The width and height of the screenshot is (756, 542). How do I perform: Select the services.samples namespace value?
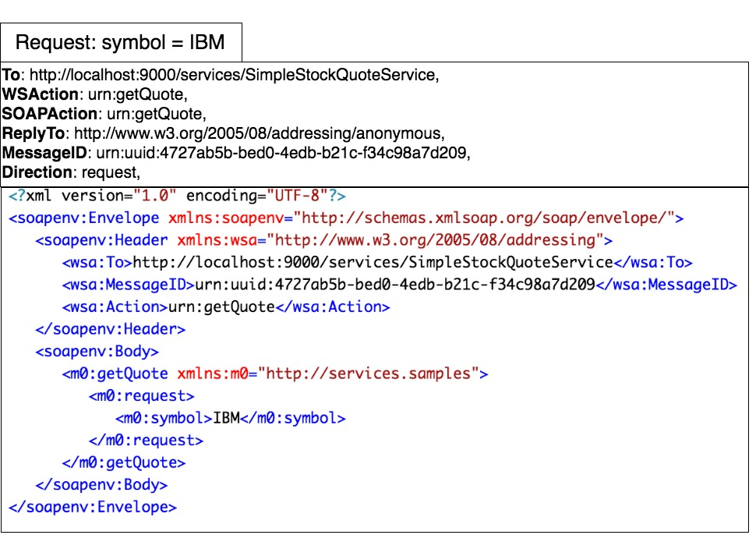point(369,374)
